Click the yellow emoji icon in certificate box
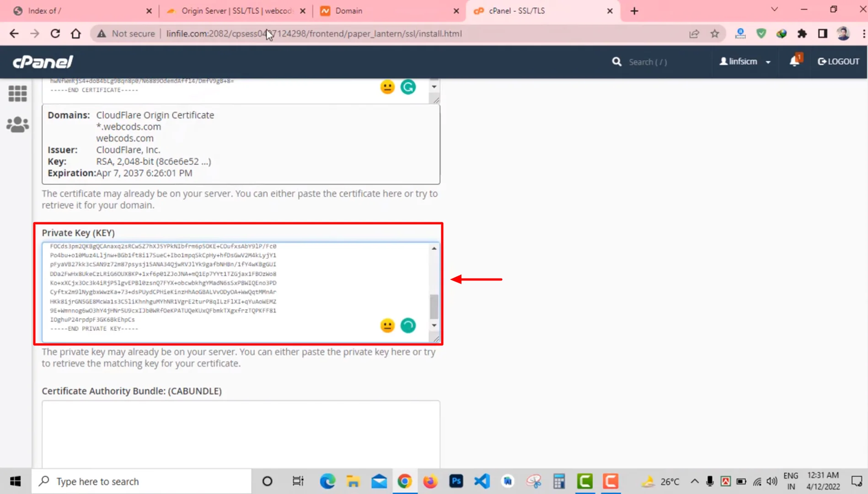 [387, 87]
